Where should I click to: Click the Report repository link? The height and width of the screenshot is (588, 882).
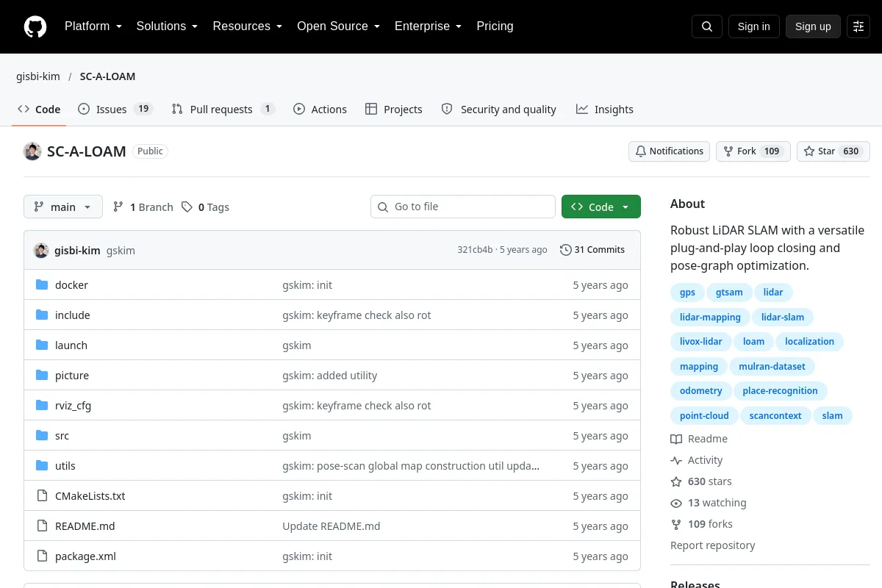(x=713, y=545)
